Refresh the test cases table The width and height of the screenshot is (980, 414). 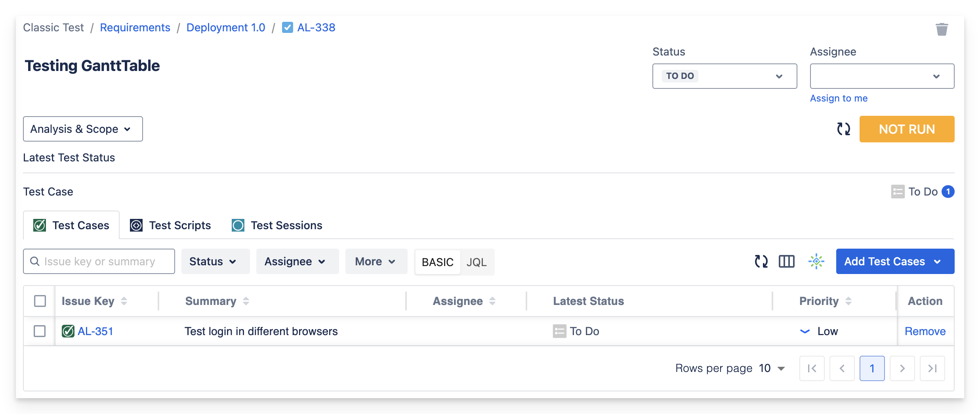click(x=761, y=261)
